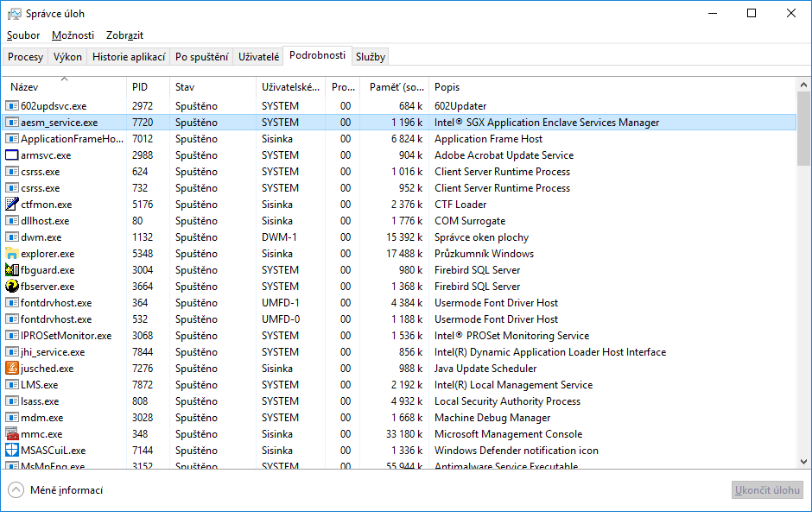
Task: Click the mmc.exe toolbox icon
Action: [12, 434]
